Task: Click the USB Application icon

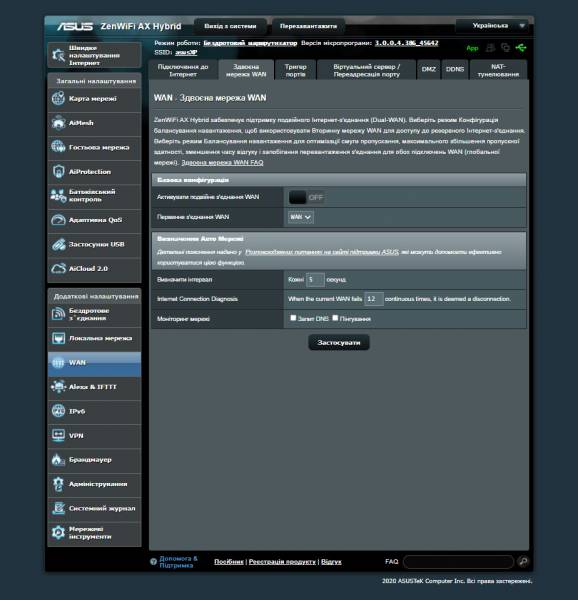Action: (x=58, y=244)
